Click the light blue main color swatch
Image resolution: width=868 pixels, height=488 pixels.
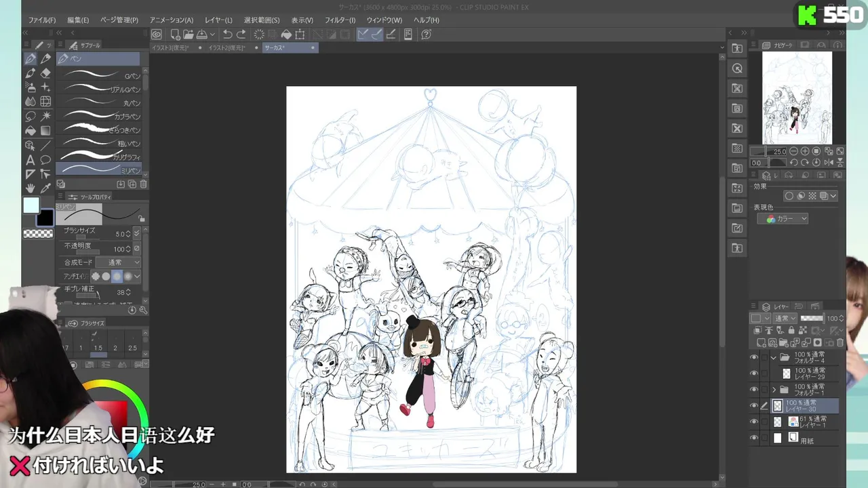(31, 205)
